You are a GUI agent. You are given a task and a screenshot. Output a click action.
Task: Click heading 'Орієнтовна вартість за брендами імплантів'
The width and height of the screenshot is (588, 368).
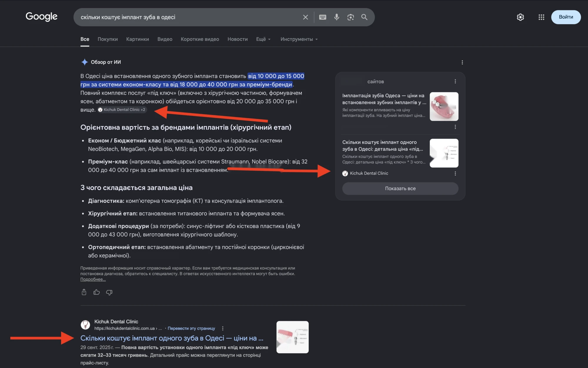click(186, 127)
